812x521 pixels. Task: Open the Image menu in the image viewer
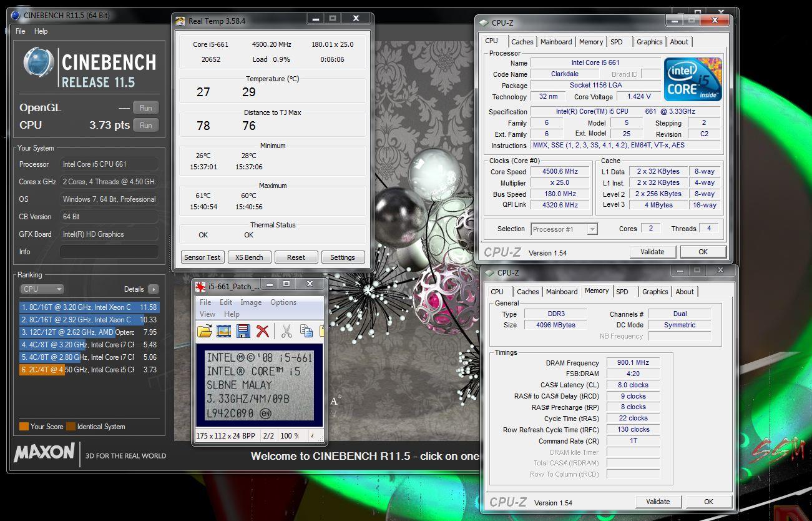pyautogui.click(x=251, y=302)
